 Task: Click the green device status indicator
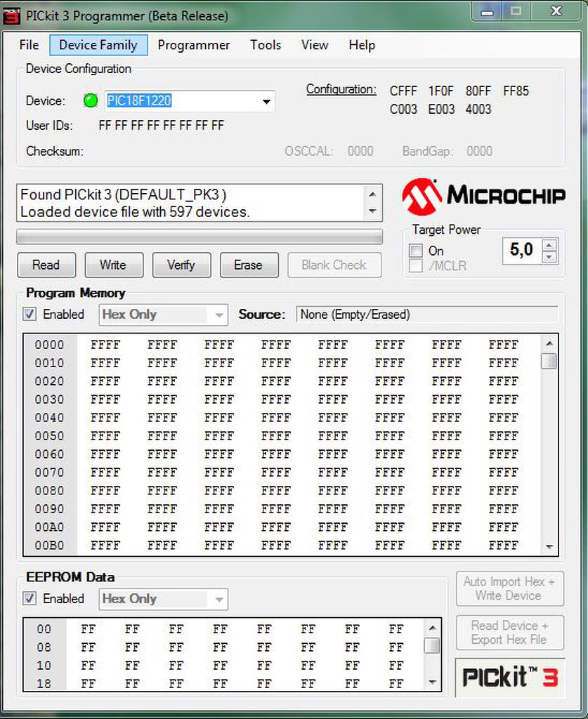(91, 100)
